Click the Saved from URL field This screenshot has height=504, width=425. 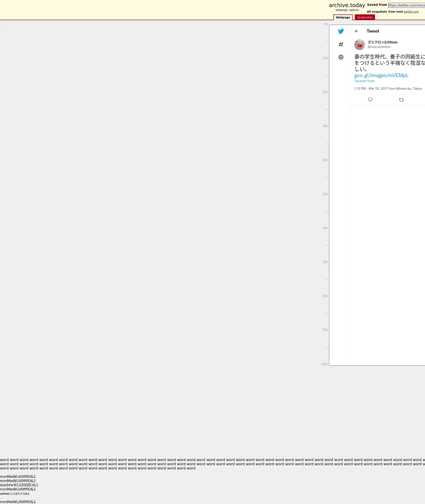[x=406, y=5]
